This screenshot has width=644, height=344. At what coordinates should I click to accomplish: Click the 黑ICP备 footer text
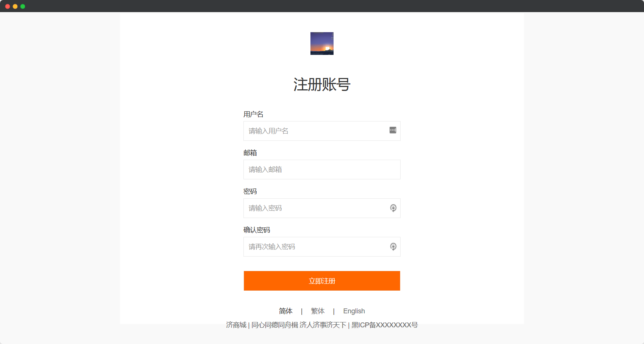[385, 325]
